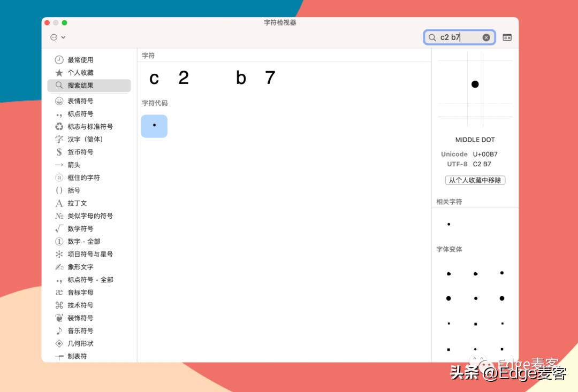The height and width of the screenshot is (392, 578).
Task: Open the character panel switcher icon top right
Action: pyautogui.click(x=506, y=37)
